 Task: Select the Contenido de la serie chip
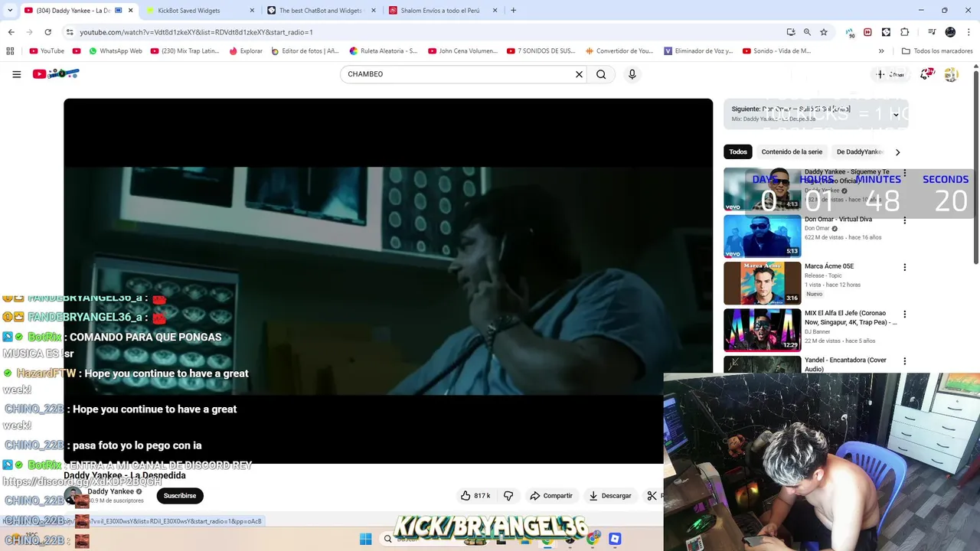pyautogui.click(x=792, y=152)
